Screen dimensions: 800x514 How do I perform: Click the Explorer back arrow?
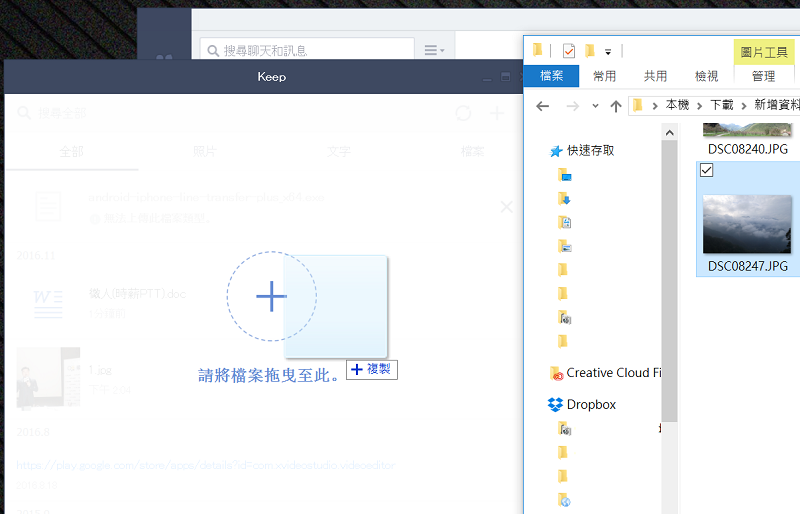[x=542, y=105]
